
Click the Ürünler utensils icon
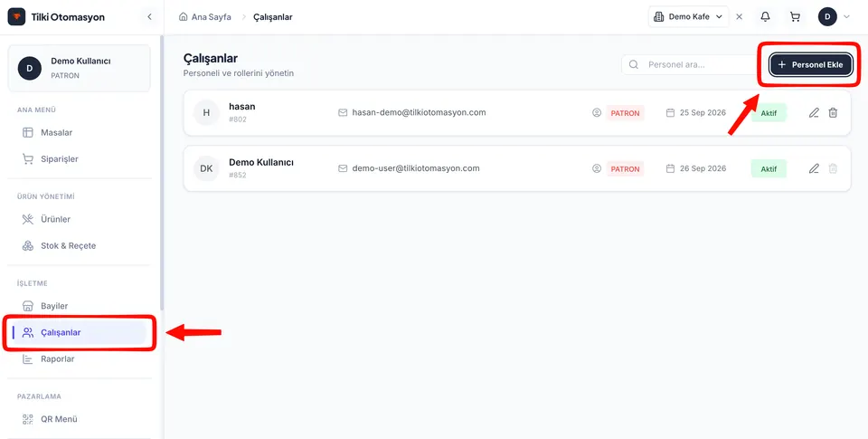[28, 219]
